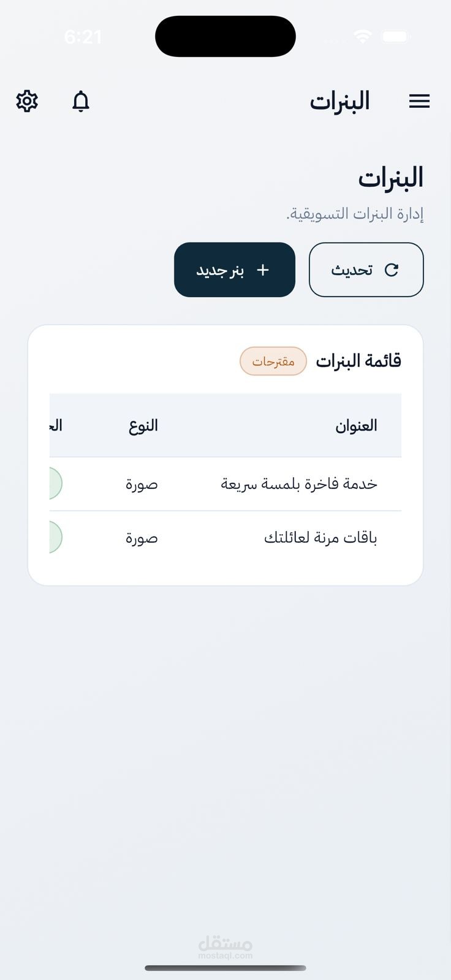Sort by the العنوان column header
451x980 pixels.
[x=356, y=426]
